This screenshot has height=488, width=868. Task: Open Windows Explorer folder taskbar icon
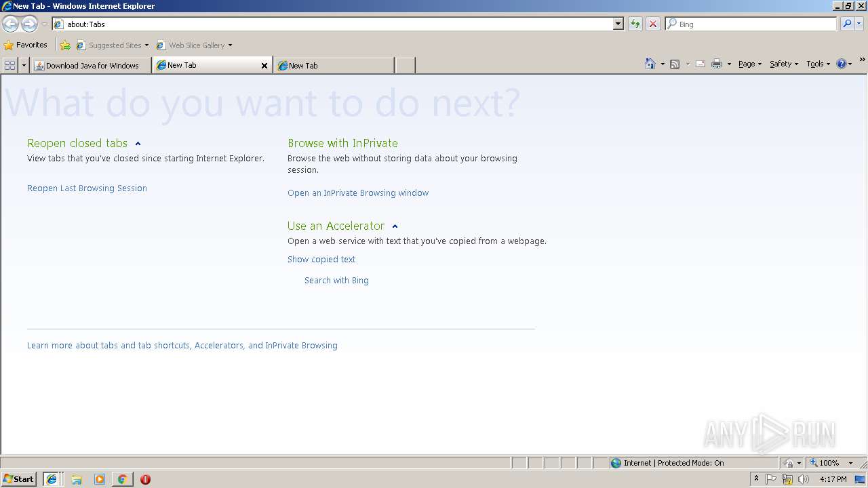(x=77, y=479)
